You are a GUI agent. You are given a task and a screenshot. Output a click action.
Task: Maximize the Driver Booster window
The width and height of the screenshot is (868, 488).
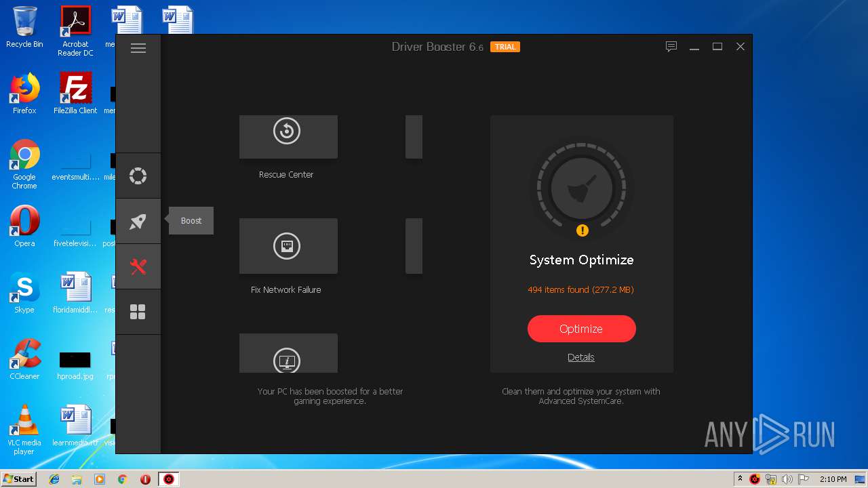click(717, 47)
